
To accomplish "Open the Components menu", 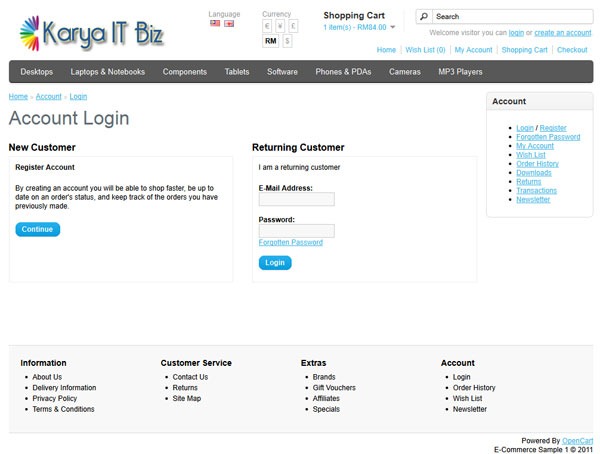I will point(184,72).
